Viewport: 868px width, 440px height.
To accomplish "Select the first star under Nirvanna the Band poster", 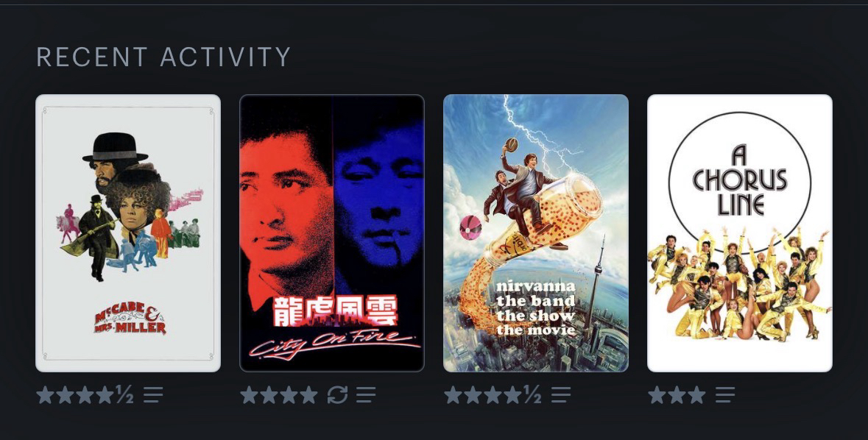I will pyautogui.click(x=454, y=394).
